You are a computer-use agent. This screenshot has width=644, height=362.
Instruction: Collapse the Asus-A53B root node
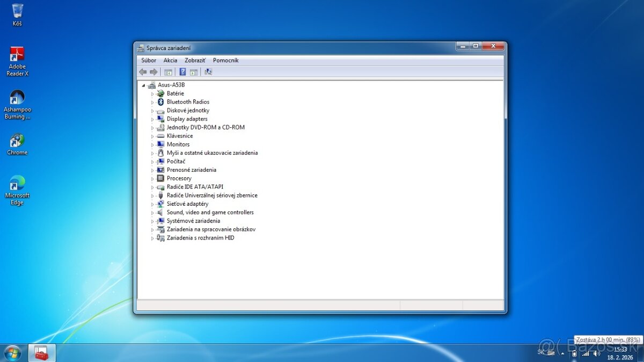(x=143, y=84)
